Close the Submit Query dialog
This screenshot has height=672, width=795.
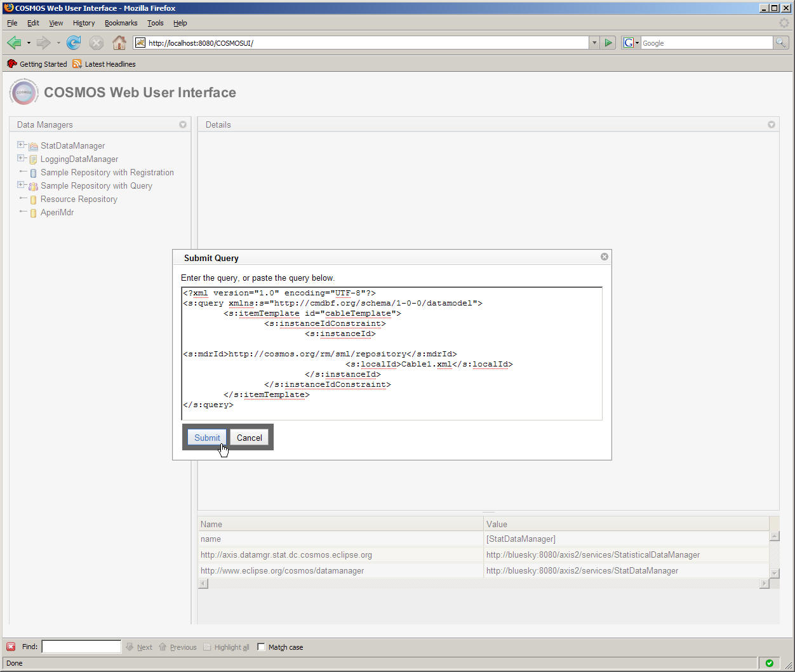(605, 257)
